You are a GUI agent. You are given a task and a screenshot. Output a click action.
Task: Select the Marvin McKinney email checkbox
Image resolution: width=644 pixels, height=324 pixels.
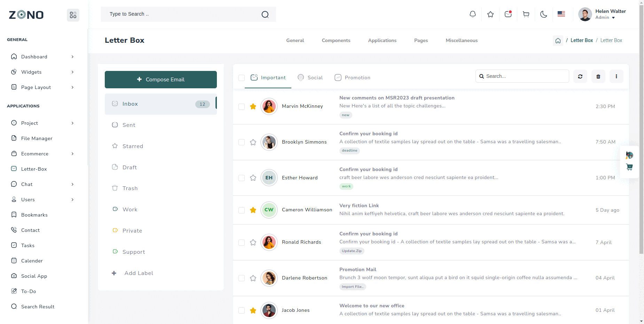point(242,107)
